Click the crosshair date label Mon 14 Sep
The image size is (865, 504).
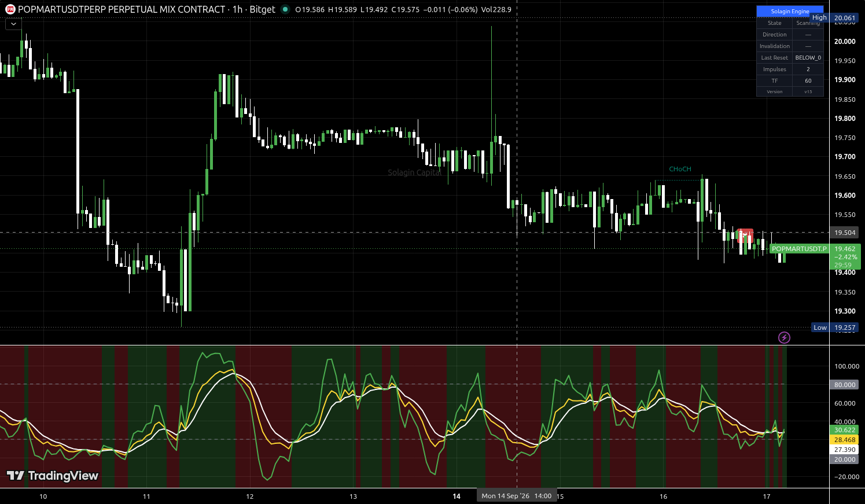click(x=516, y=496)
